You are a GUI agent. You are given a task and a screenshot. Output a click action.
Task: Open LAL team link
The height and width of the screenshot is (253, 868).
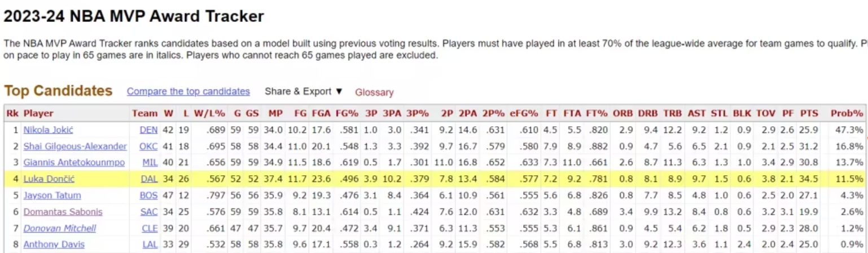149,245
